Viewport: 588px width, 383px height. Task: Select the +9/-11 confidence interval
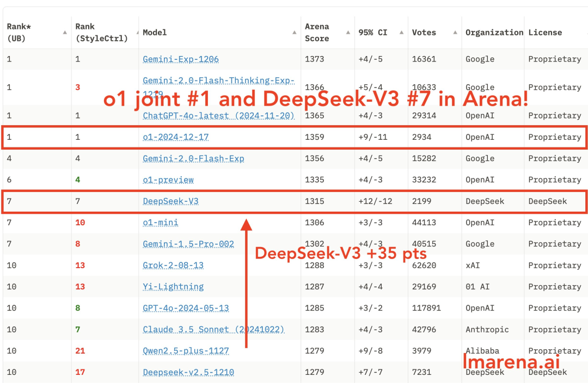click(373, 137)
